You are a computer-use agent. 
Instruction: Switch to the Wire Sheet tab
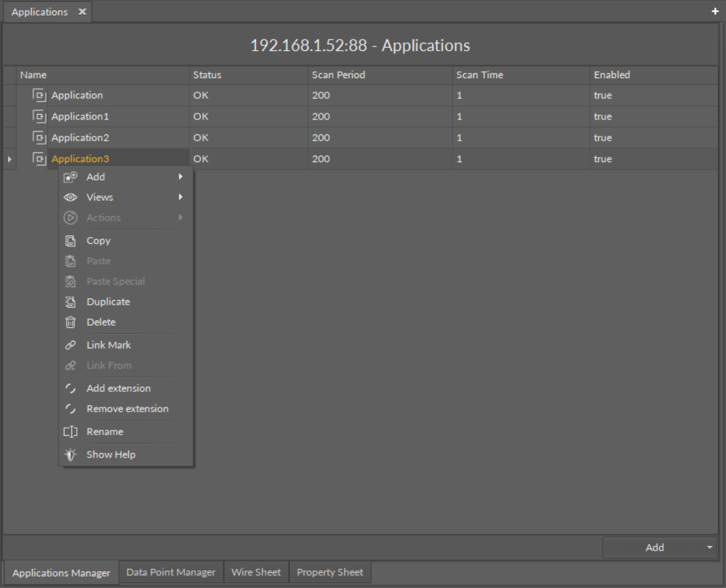[255, 572]
